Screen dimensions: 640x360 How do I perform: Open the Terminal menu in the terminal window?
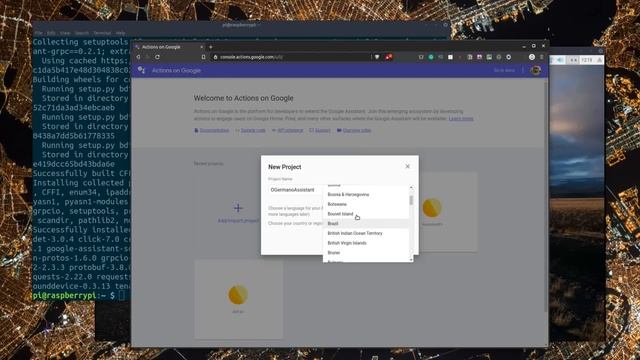coord(102,33)
